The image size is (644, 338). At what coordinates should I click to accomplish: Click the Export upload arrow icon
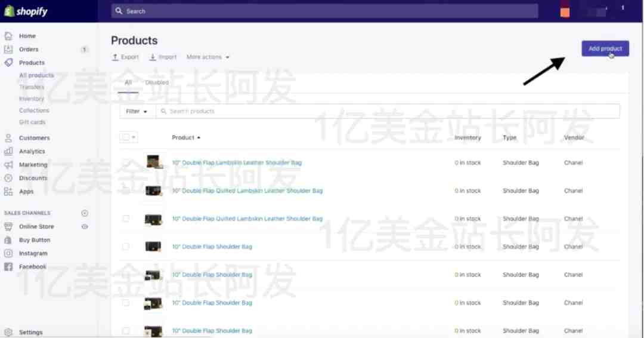[115, 57]
